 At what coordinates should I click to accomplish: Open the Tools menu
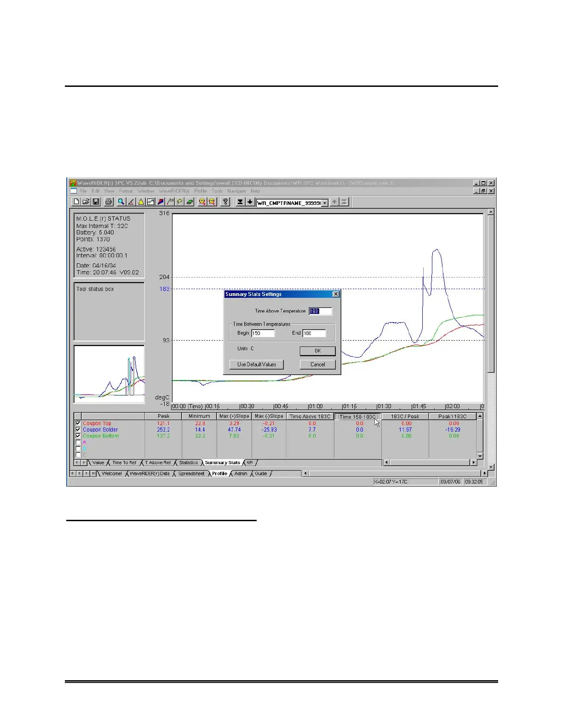(217, 191)
